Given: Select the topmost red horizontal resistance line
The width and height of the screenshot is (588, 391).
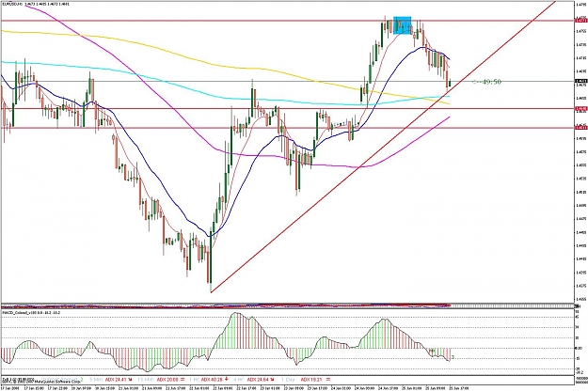Looking at the screenshot, I should [287, 21].
